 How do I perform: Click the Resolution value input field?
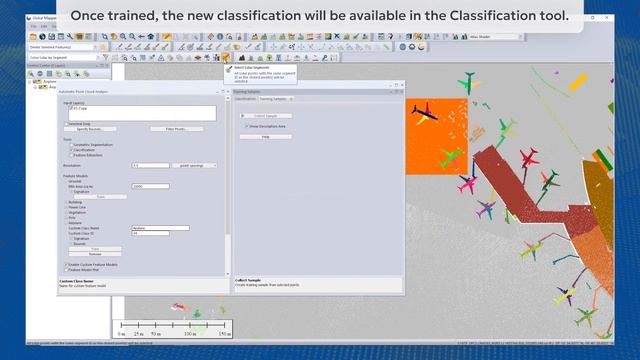[151, 165]
